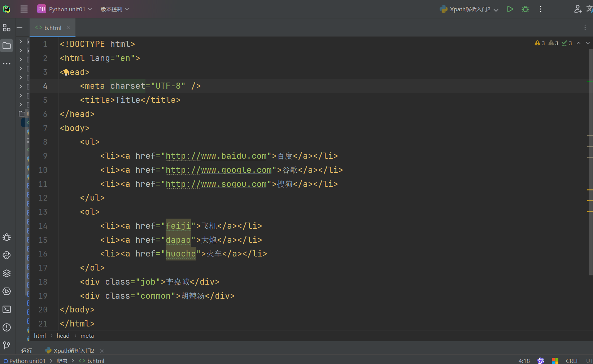Viewport: 593px width, 364px height.
Task: Click the lightbulb quick-fix icon on line 3
Action: 66,72
